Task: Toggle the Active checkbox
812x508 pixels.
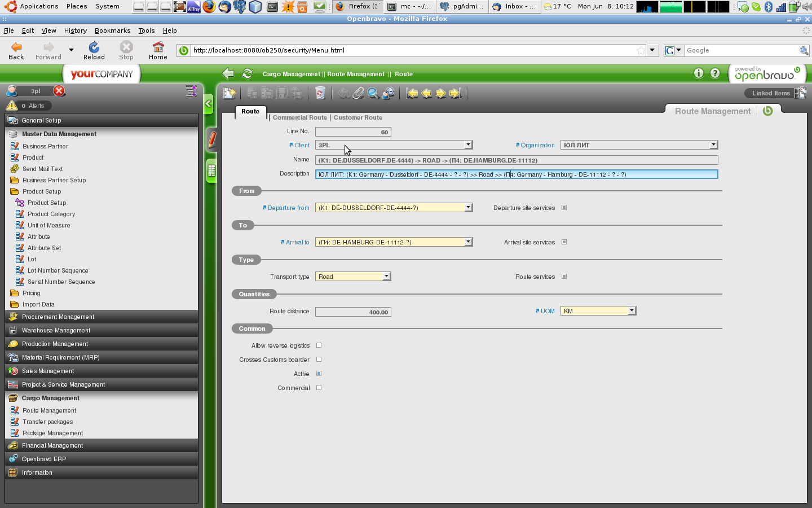Action: (x=319, y=374)
